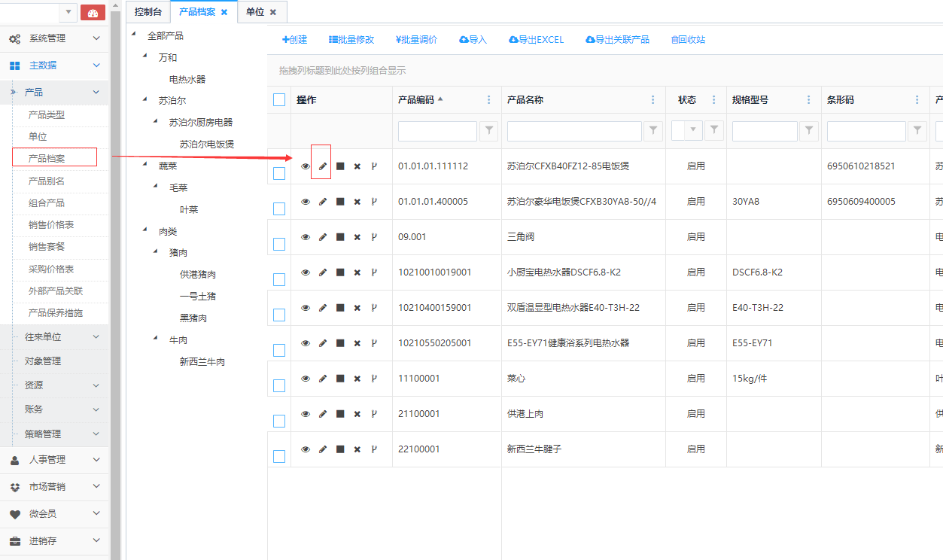Close the 产品档案 tab
Screen dimensions: 943x560
coord(224,12)
